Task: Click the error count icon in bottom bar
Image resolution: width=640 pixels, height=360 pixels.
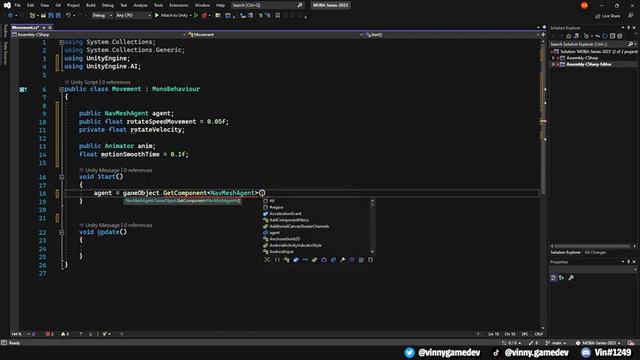Action: point(49,334)
